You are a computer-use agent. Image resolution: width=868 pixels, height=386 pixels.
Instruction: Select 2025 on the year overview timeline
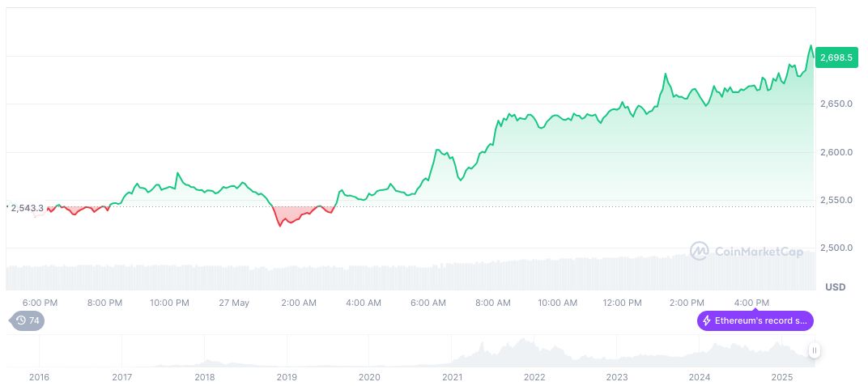point(781,377)
